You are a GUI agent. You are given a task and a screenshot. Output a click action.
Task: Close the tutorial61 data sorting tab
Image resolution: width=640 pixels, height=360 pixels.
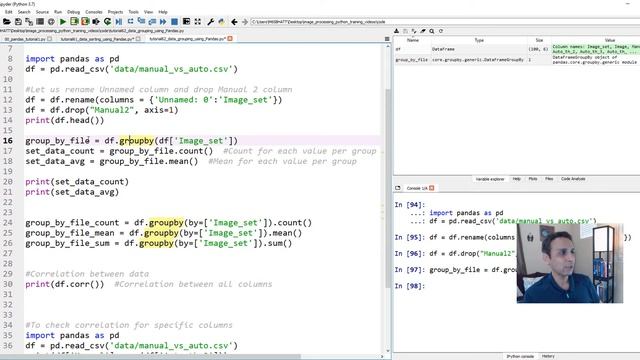click(x=138, y=39)
